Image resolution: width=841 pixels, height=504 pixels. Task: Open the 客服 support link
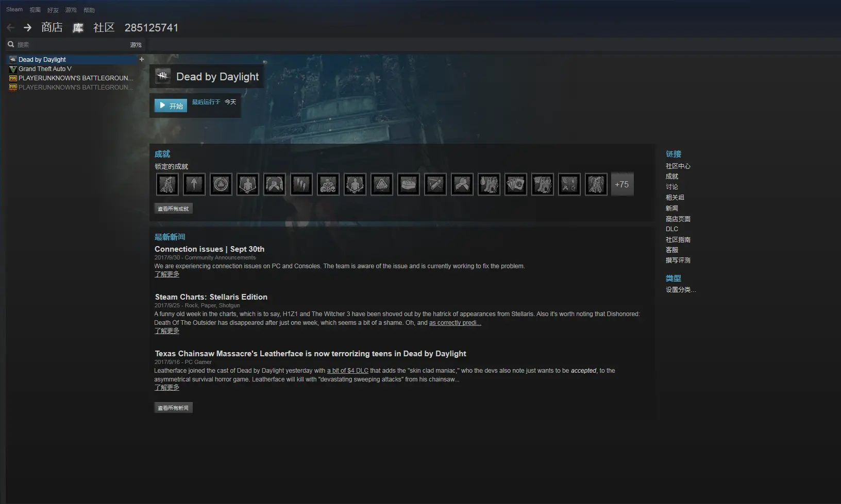[x=672, y=250]
